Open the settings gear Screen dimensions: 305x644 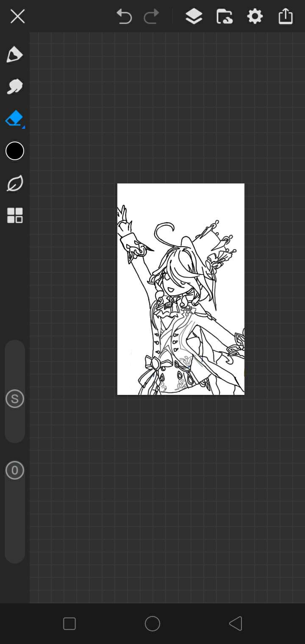(255, 17)
